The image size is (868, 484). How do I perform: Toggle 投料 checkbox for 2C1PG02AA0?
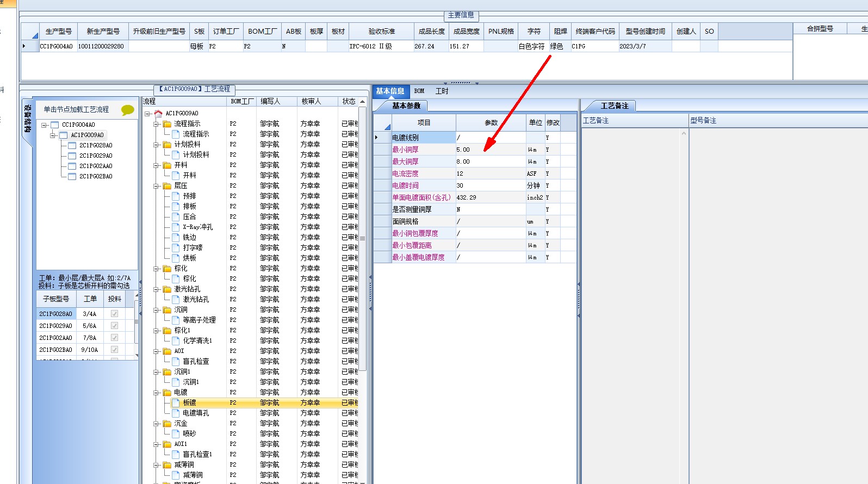114,338
